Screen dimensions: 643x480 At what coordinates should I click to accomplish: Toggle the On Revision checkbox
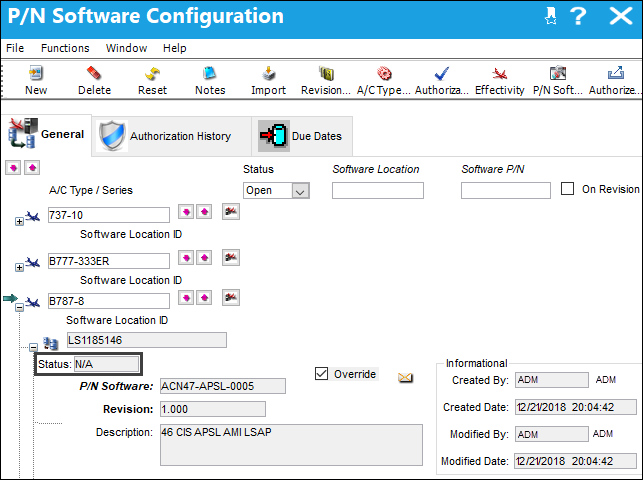click(567, 189)
